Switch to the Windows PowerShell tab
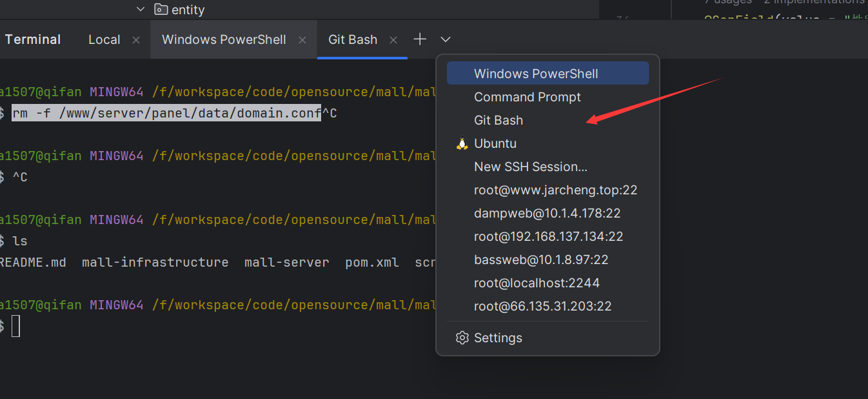868x399 pixels. click(x=224, y=39)
